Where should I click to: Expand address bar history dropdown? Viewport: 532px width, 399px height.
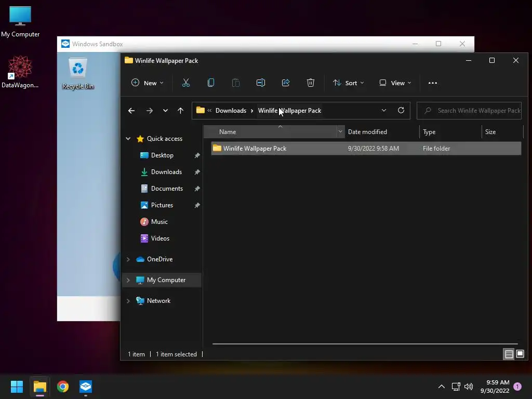pyautogui.click(x=384, y=110)
